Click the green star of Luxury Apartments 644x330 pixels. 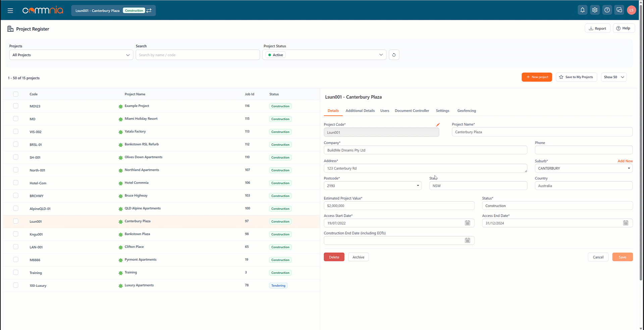pyautogui.click(x=120, y=286)
